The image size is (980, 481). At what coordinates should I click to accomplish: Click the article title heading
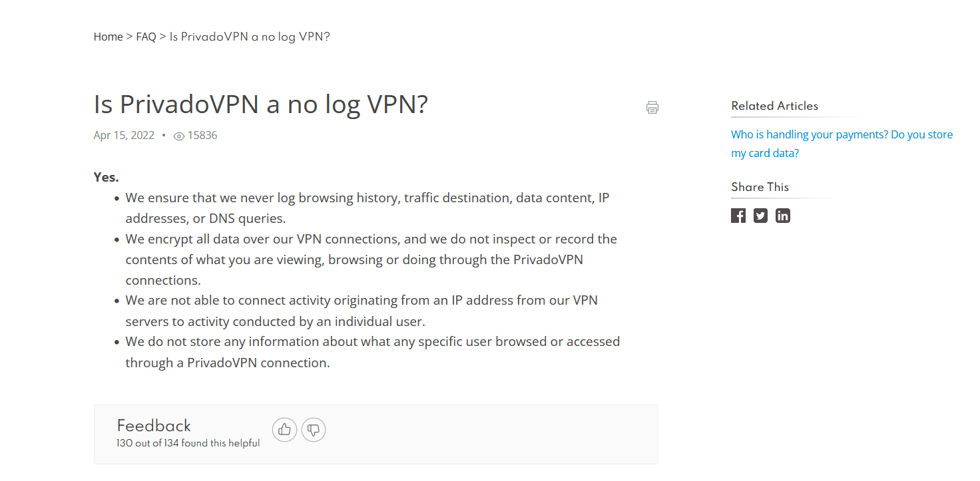tap(260, 104)
